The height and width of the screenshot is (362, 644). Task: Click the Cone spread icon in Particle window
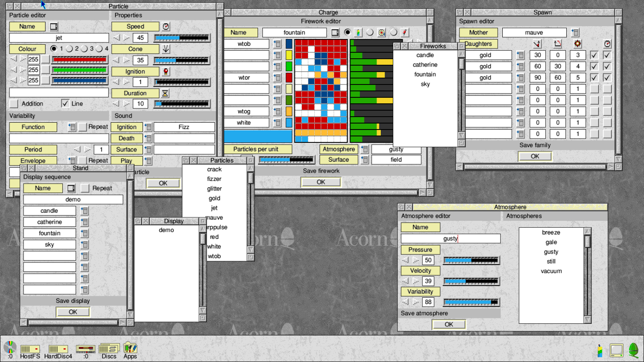click(x=166, y=49)
